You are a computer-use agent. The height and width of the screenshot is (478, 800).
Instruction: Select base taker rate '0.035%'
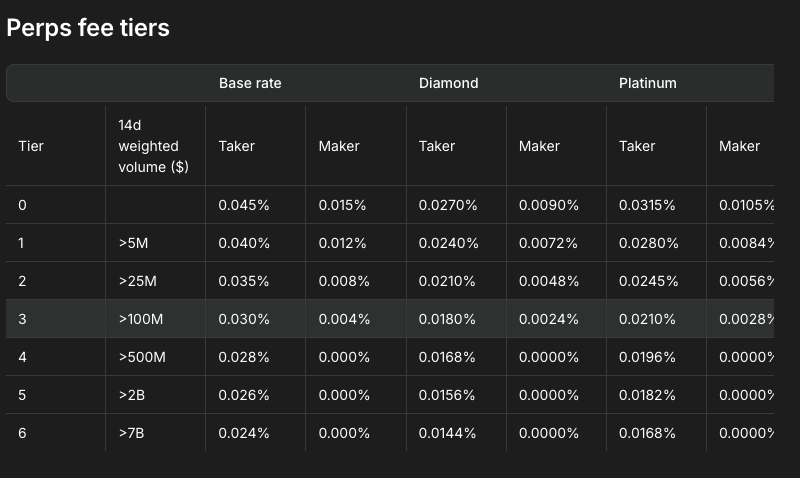(244, 281)
